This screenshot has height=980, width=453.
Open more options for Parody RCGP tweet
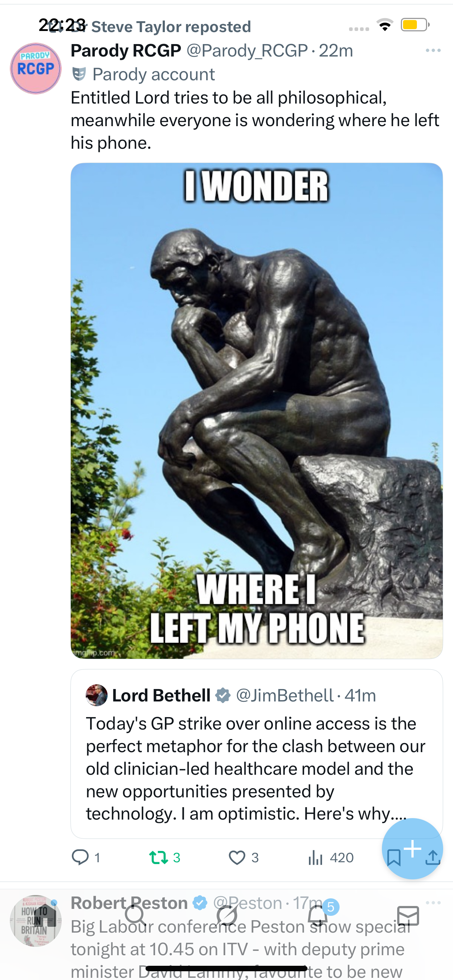coord(433,51)
